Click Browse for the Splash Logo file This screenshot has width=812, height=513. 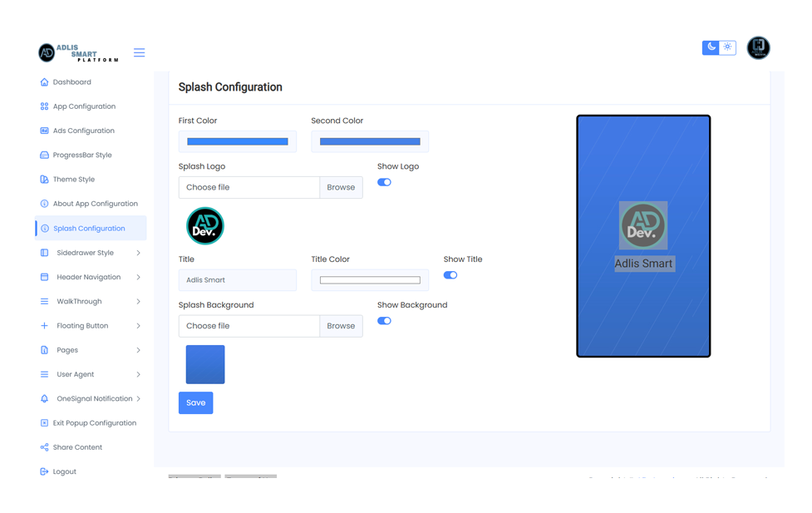click(x=341, y=187)
